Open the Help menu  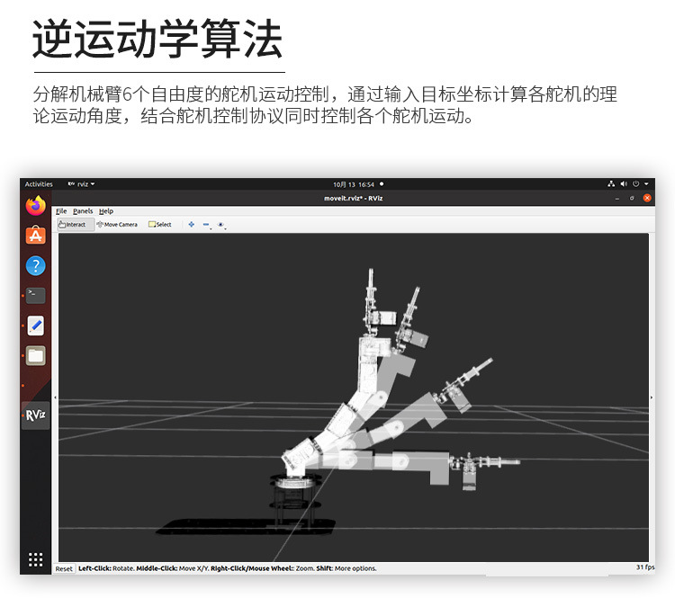tap(106, 211)
